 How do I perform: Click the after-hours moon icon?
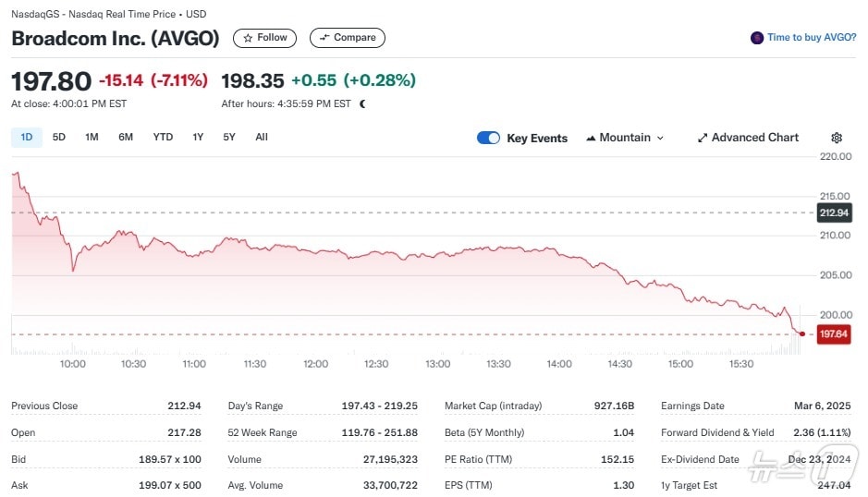point(362,103)
